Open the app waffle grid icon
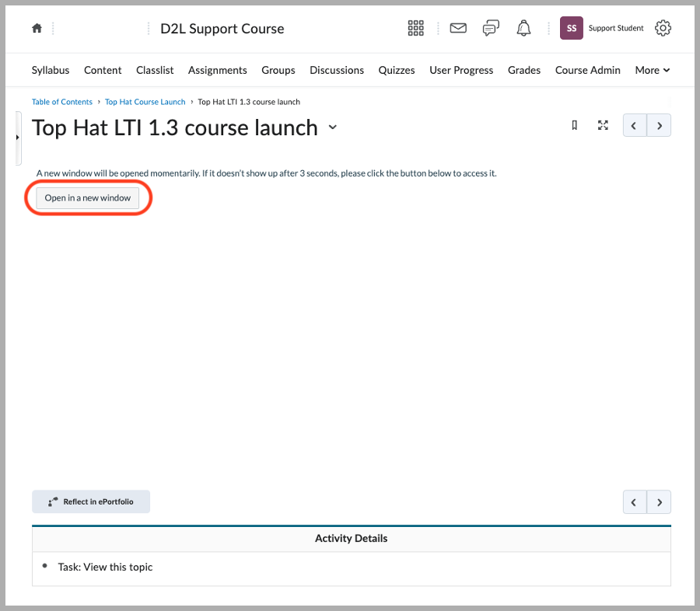This screenshot has height=611, width=700. (416, 27)
